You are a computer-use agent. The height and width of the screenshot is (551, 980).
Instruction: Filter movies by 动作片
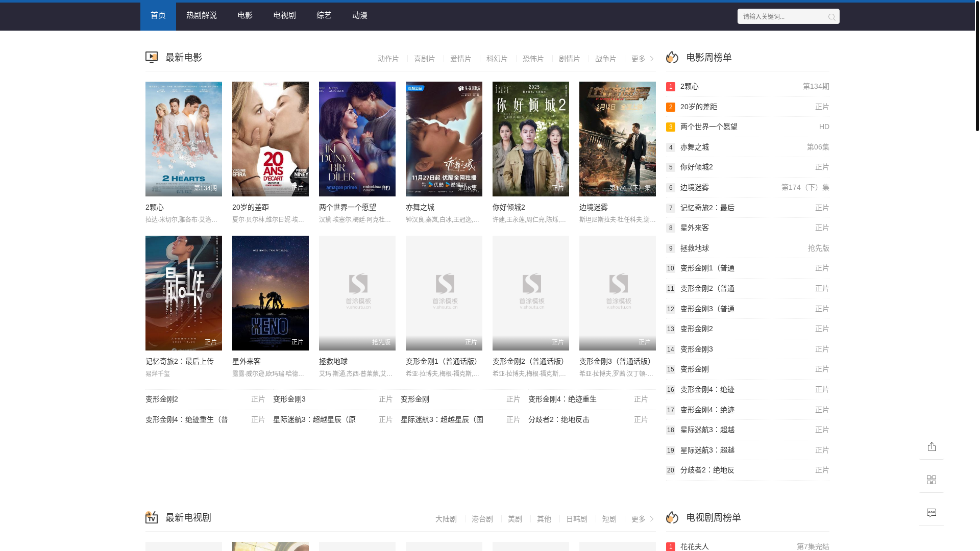click(388, 59)
